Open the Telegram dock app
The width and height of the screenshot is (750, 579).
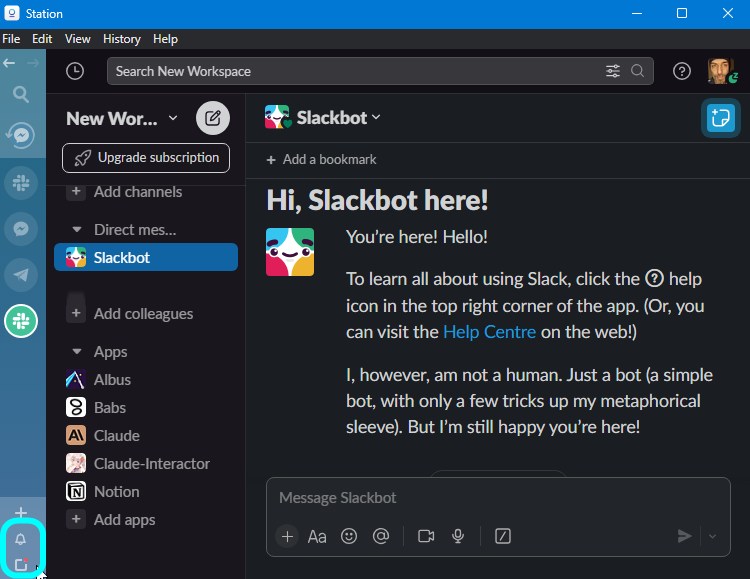point(21,275)
